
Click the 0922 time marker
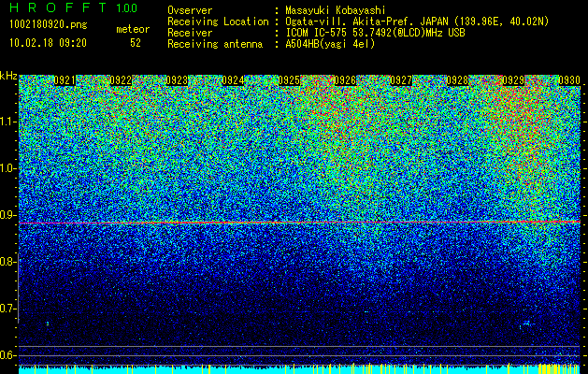coord(121,80)
